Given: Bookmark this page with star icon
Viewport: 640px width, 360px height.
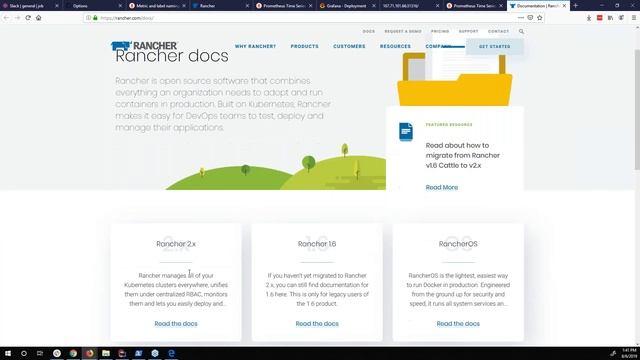Looking at the screenshot, I should click(540, 18).
